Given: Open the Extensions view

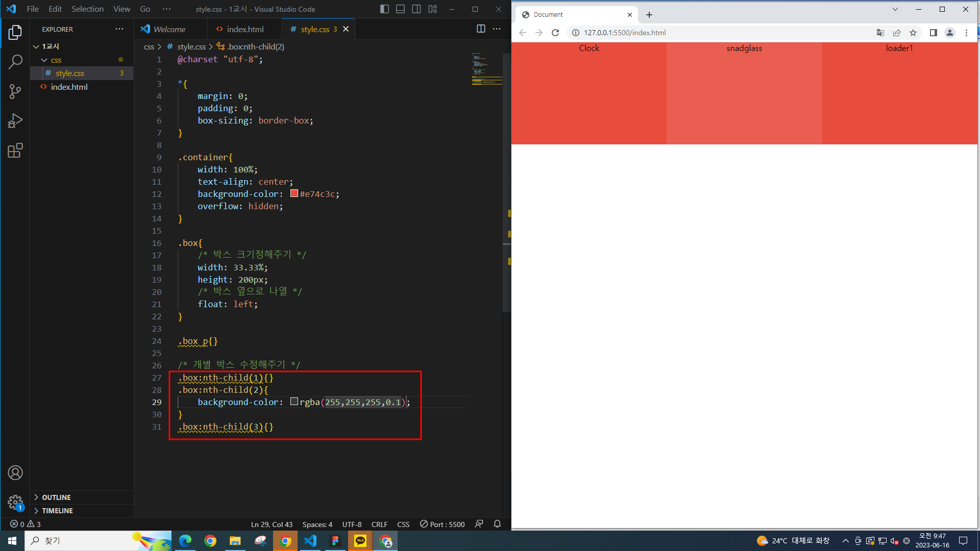Looking at the screenshot, I should [15, 151].
